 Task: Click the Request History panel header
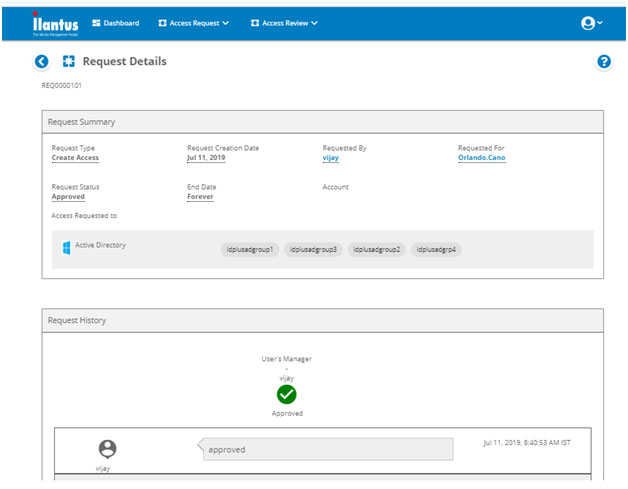point(323,320)
